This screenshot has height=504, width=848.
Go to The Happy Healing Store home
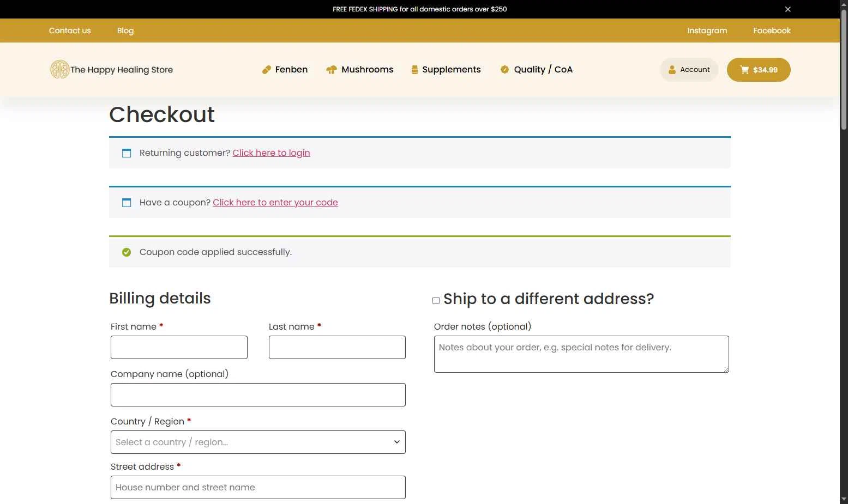[x=112, y=69]
